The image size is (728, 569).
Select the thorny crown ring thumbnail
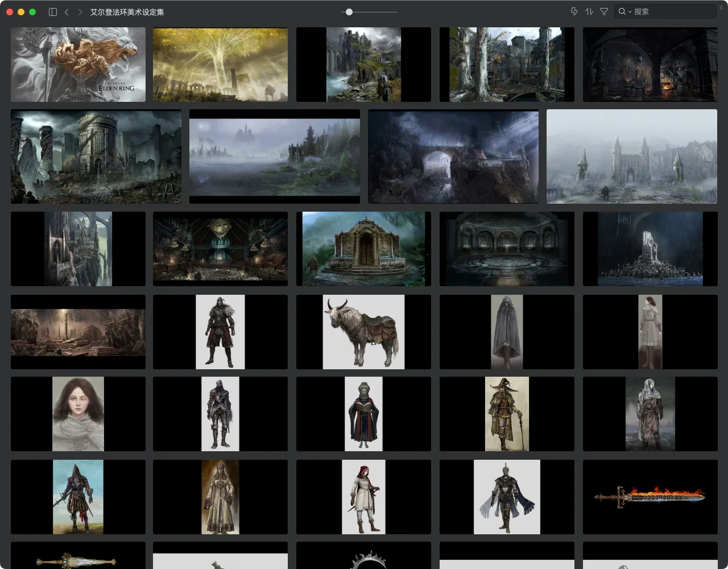[363, 555]
